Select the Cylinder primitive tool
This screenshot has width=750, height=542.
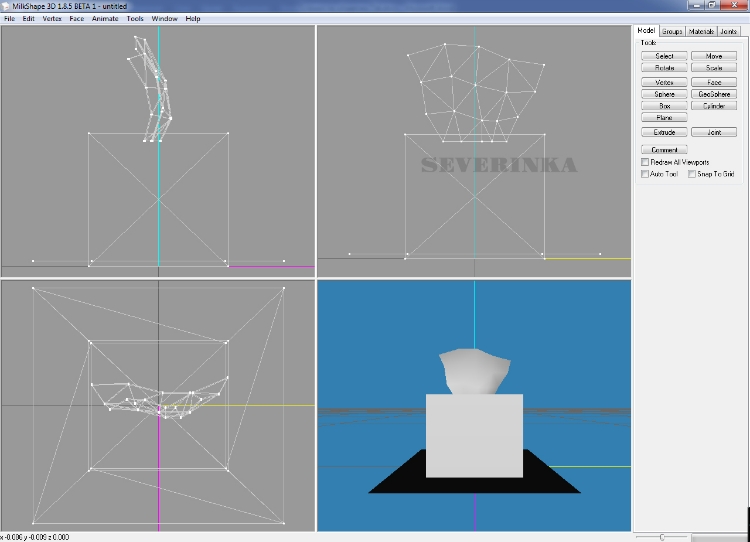coord(713,106)
